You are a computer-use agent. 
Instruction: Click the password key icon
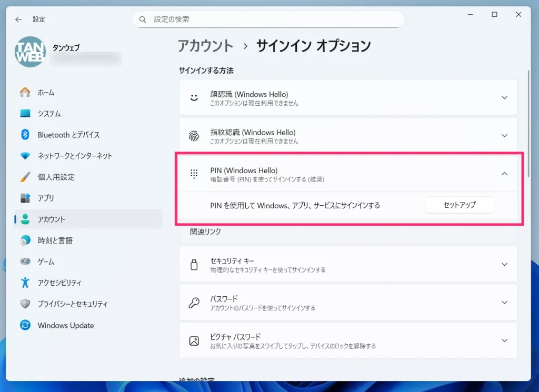coord(194,303)
